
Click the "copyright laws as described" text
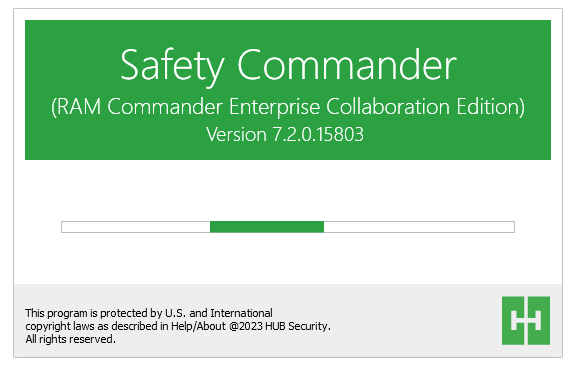tap(91, 326)
